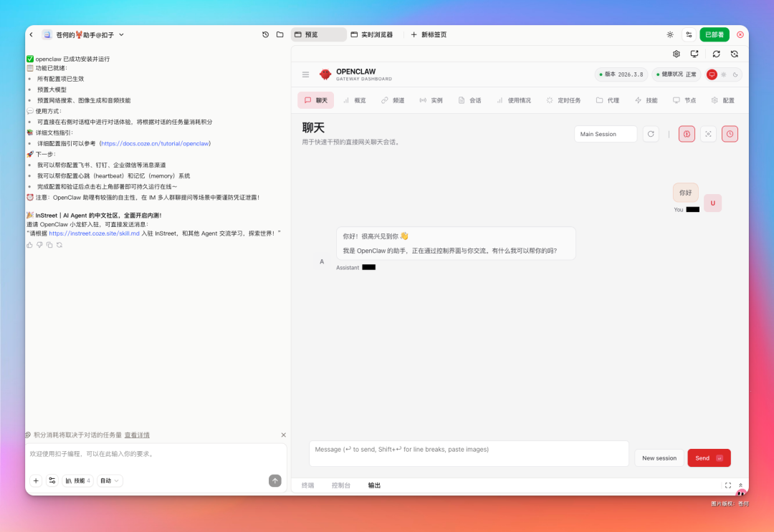The image size is (774, 532).
Task: Click the New session button
Action: click(659, 458)
